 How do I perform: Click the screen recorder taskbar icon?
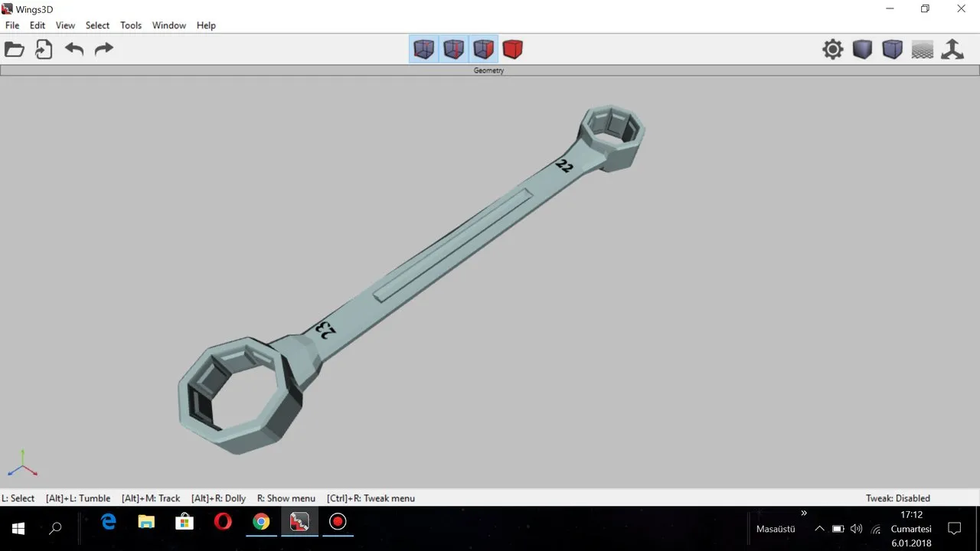click(x=338, y=523)
